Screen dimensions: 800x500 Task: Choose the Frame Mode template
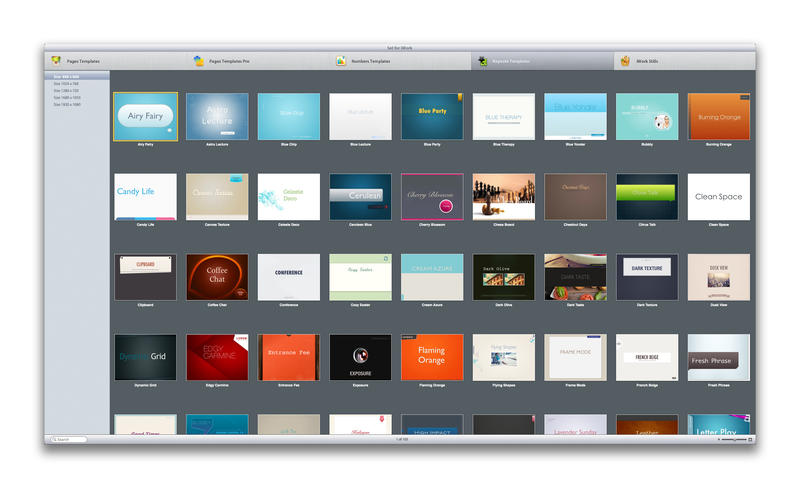pyautogui.click(x=576, y=358)
